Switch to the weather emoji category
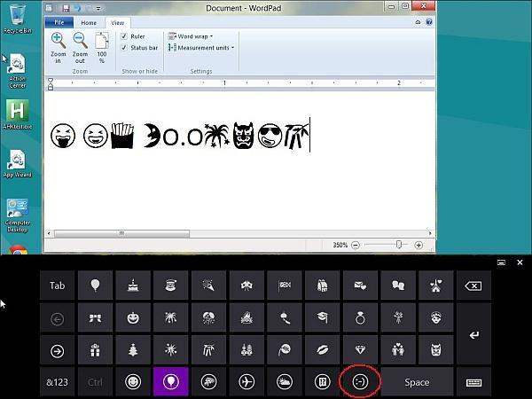Viewport: 532px width, 399px height. point(285,382)
